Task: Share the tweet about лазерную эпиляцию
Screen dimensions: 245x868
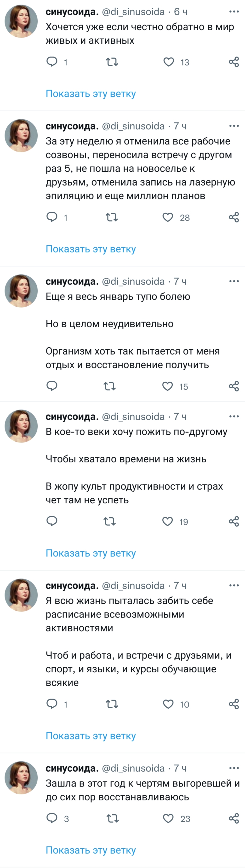Action: click(234, 218)
